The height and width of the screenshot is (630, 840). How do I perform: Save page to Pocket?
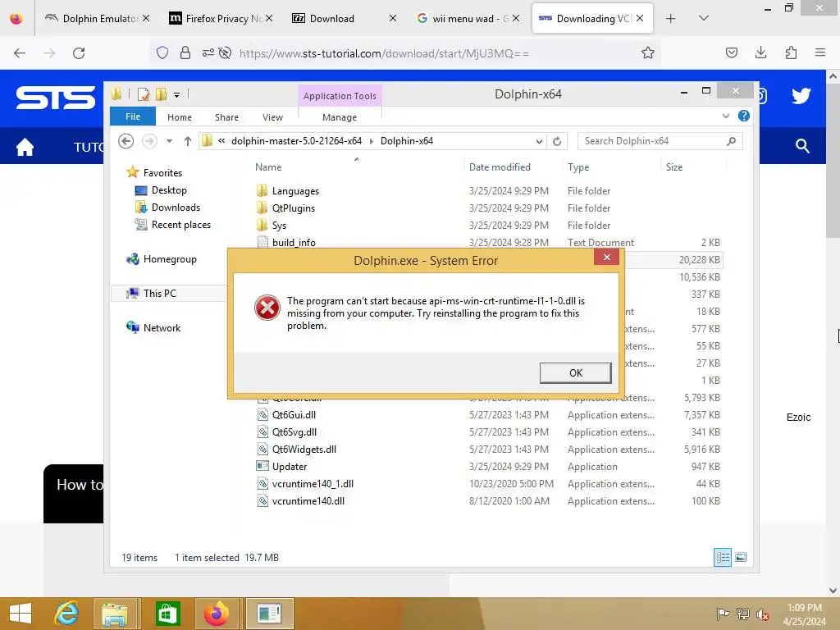pos(731,52)
